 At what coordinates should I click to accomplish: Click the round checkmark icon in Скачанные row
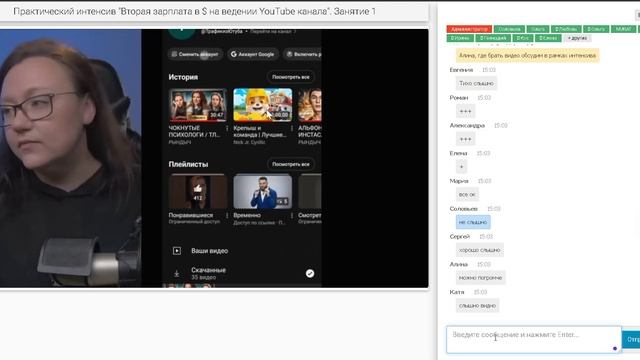coord(310,273)
